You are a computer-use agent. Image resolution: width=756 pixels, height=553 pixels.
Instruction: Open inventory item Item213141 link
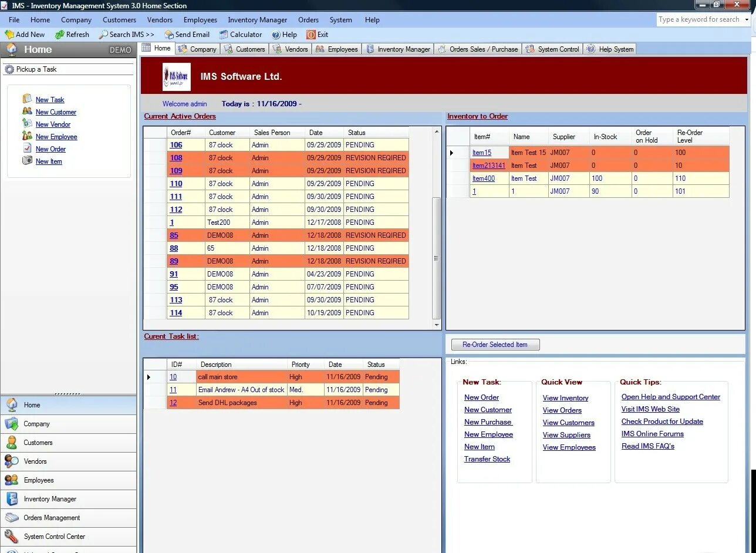[488, 166]
